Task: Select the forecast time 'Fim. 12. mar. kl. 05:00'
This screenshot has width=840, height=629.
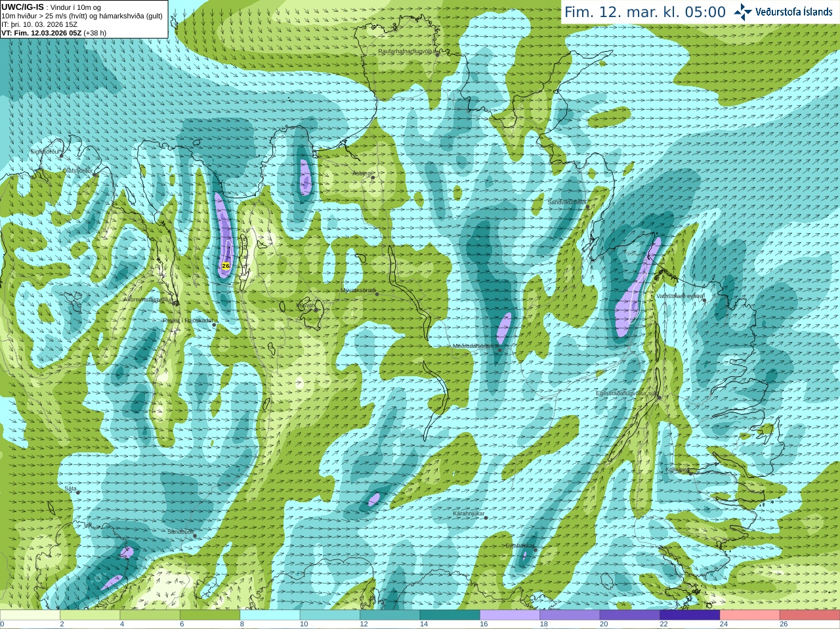Action: (645, 12)
